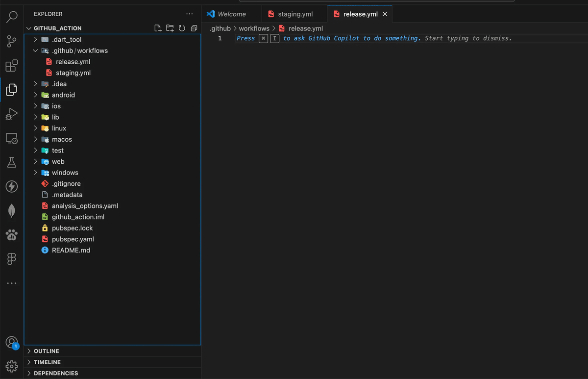
Task: Open the Source Control panel
Action: [x=12, y=41]
